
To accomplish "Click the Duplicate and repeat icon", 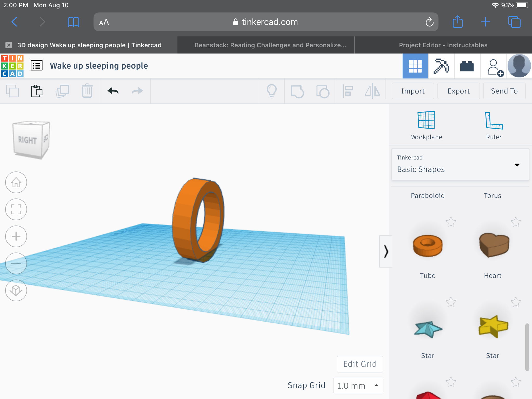I will click(62, 91).
